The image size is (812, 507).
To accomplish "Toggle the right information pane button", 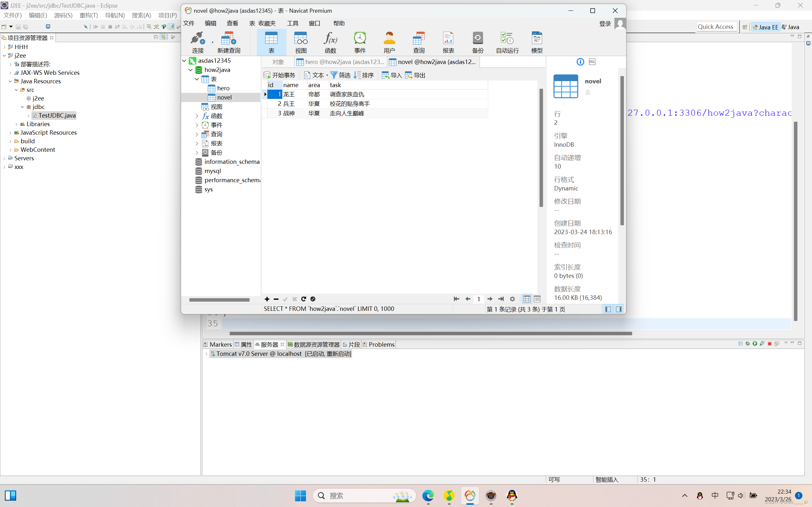I will [619, 309].
